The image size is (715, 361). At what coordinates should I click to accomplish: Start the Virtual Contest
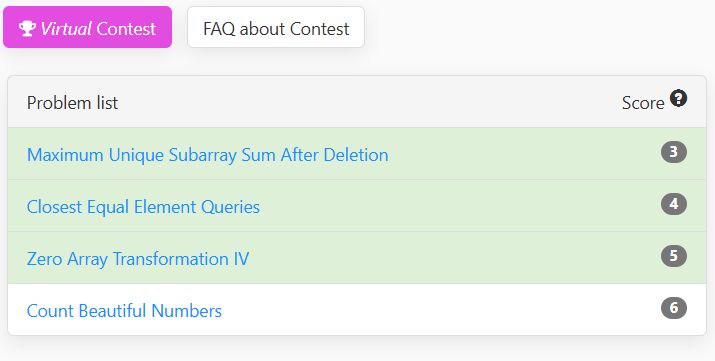(x=88, y=27)
